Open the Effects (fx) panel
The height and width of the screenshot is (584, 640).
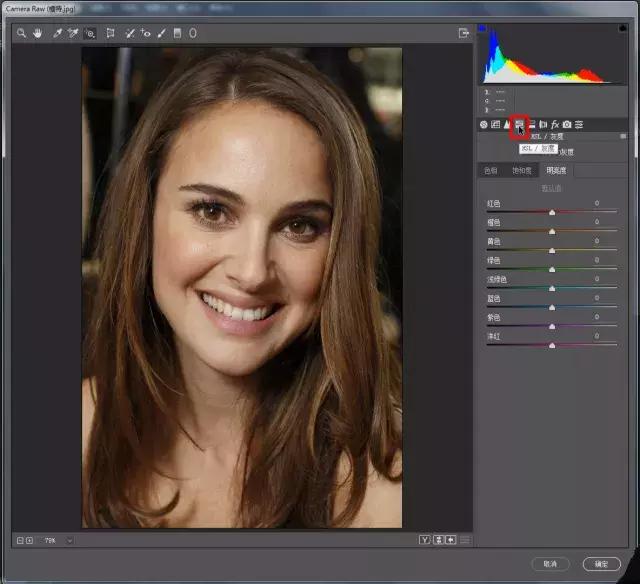[x=555, y=125]
